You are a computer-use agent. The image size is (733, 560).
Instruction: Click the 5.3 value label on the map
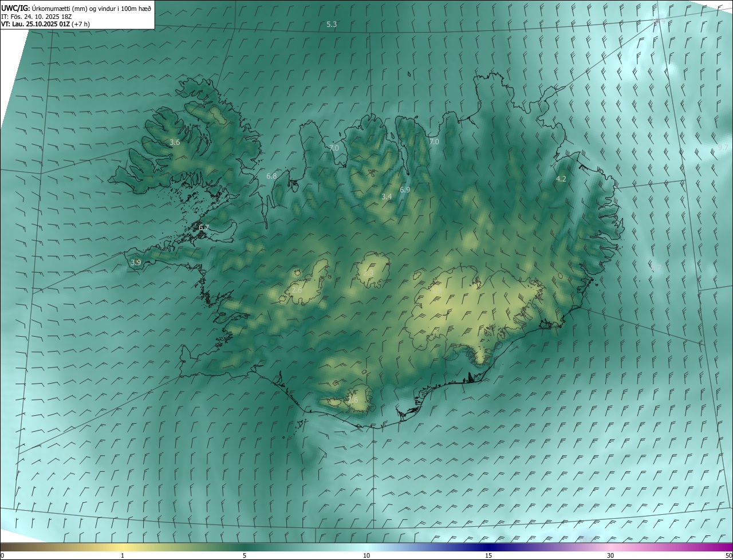(x=332, y=24)
